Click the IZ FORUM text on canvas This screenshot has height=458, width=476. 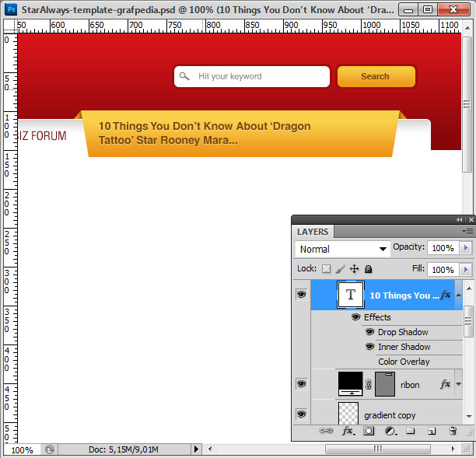(42, 135)
